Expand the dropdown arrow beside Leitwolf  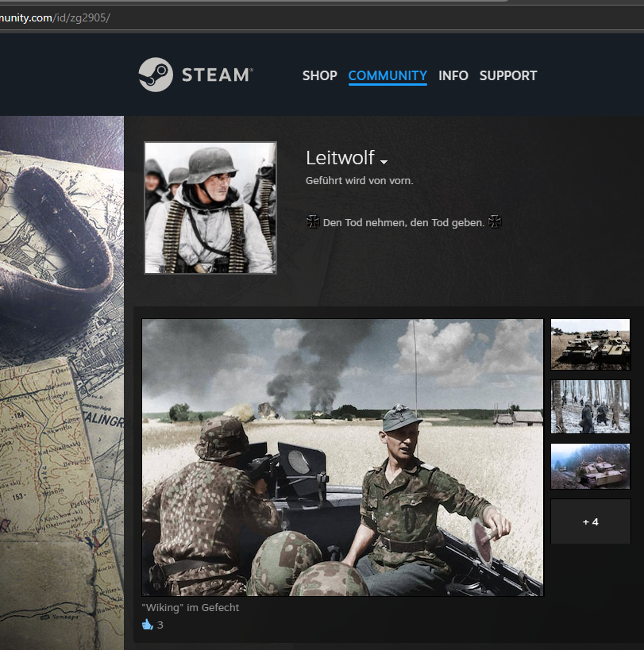384,162
